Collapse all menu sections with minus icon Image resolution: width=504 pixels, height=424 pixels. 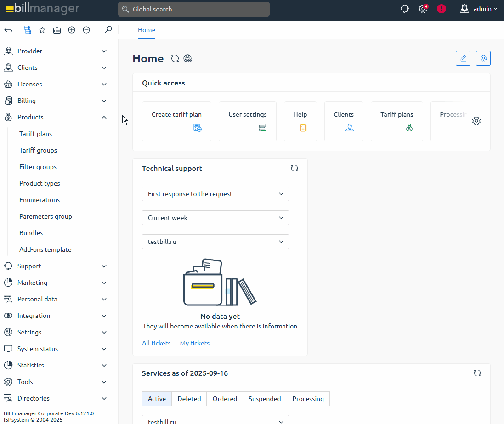pos(86,30)
